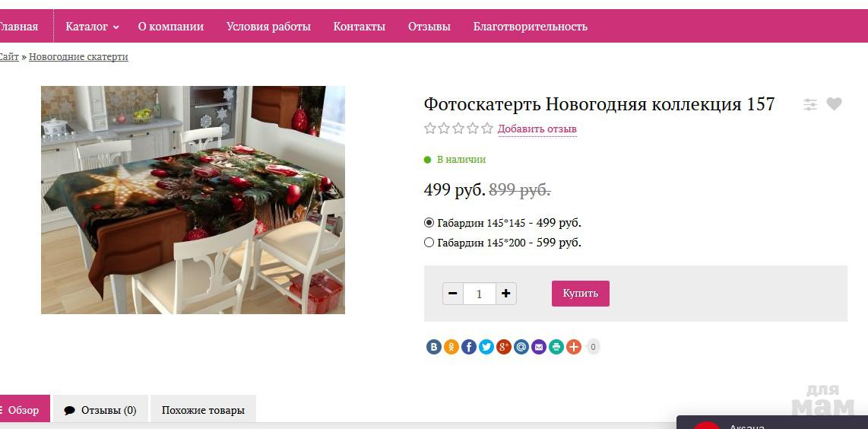Click the green print icon
The height and width of the screenshot is (429, 868).
tap(556, 347)
